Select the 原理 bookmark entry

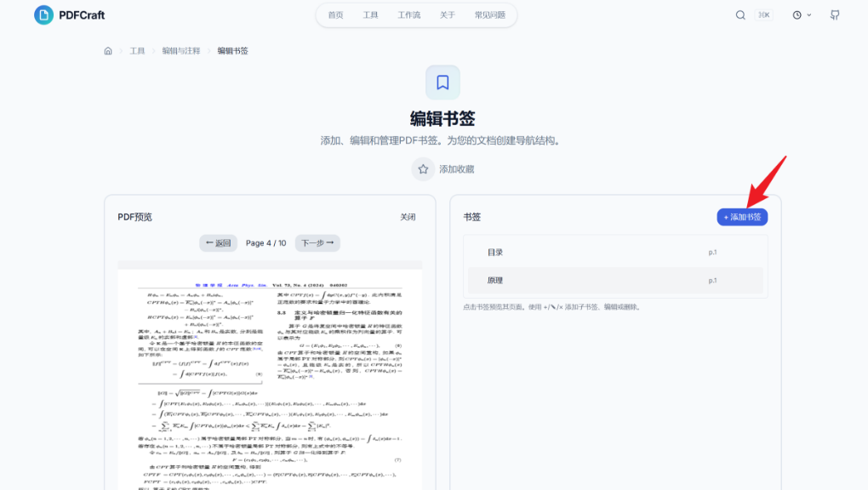(x=615, y=281)
